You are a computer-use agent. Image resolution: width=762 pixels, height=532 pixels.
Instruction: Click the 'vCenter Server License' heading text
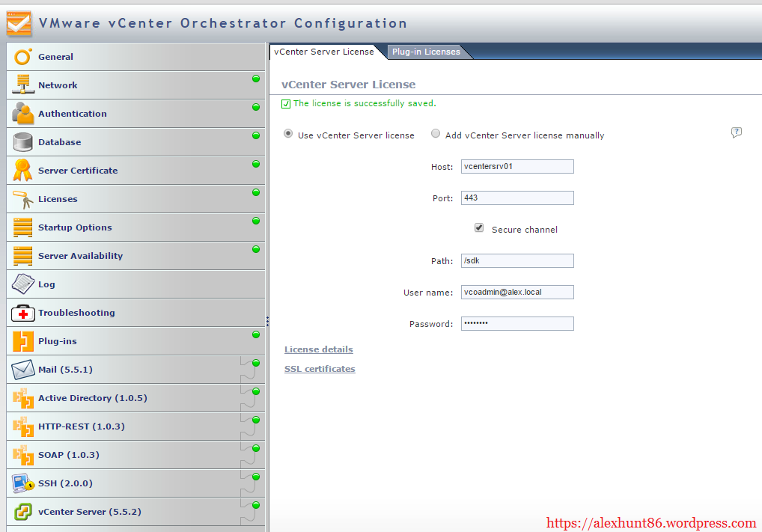(x=349, y=84)
